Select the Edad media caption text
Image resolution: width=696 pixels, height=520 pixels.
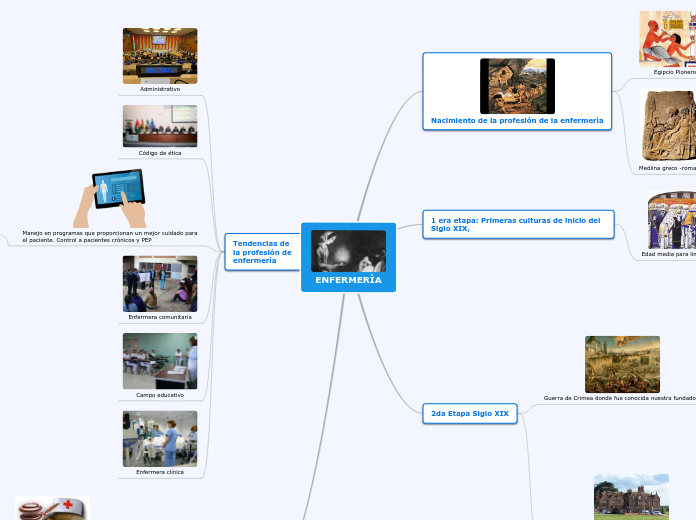point(668,254)
